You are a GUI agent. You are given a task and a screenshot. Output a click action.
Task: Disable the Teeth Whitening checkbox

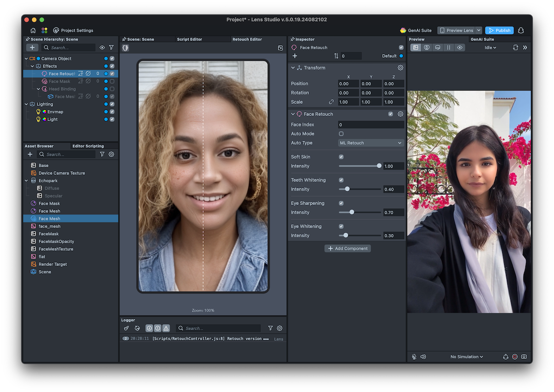coord(341,180)
